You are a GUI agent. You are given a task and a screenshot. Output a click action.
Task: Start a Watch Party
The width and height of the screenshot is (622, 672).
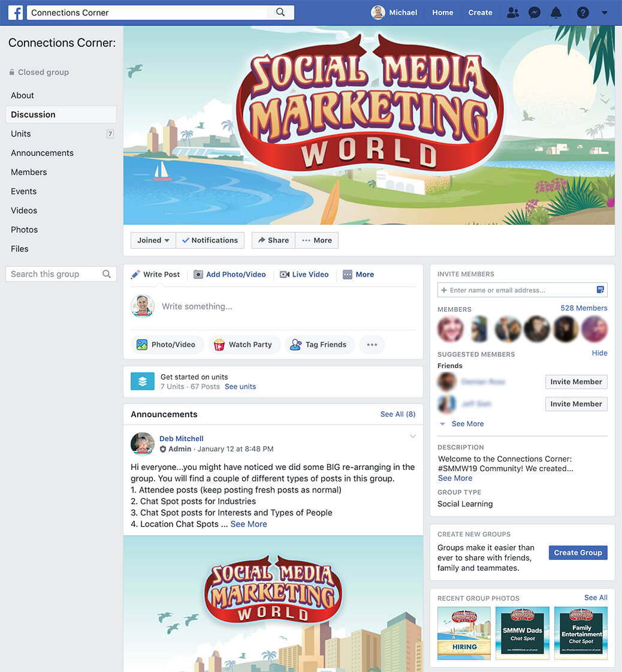[243, 345]
